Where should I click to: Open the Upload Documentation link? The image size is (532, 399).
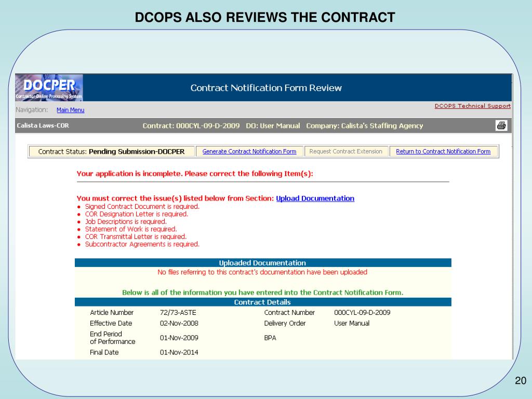(315, 198)
